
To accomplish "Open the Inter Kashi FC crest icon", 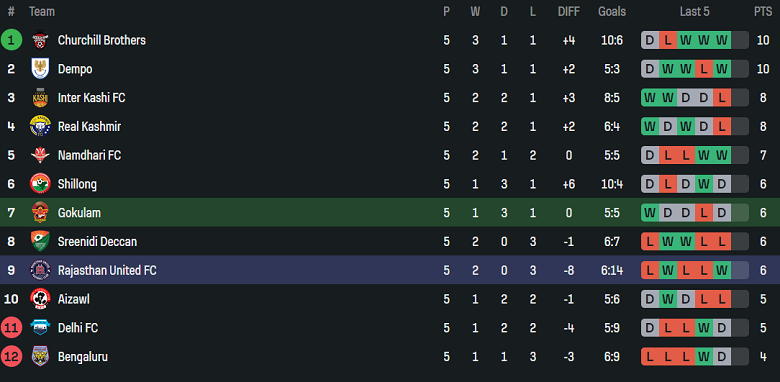I will tap(40, 97).
